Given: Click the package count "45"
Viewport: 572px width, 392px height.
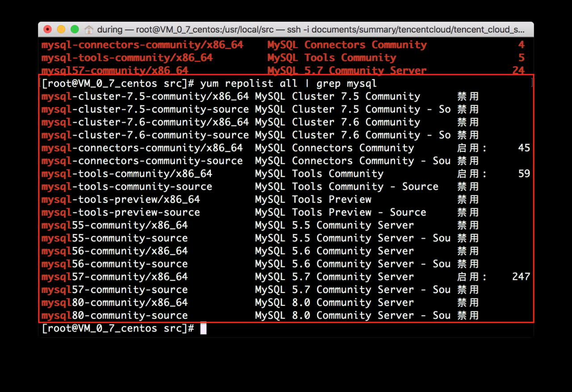Looking at the screenshot, I should (x=524, y=148).
